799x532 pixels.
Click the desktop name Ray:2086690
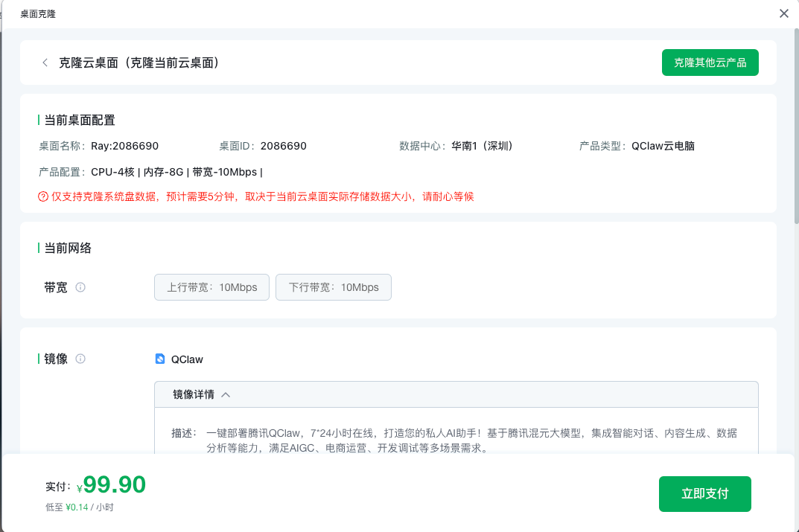[124, 146]
